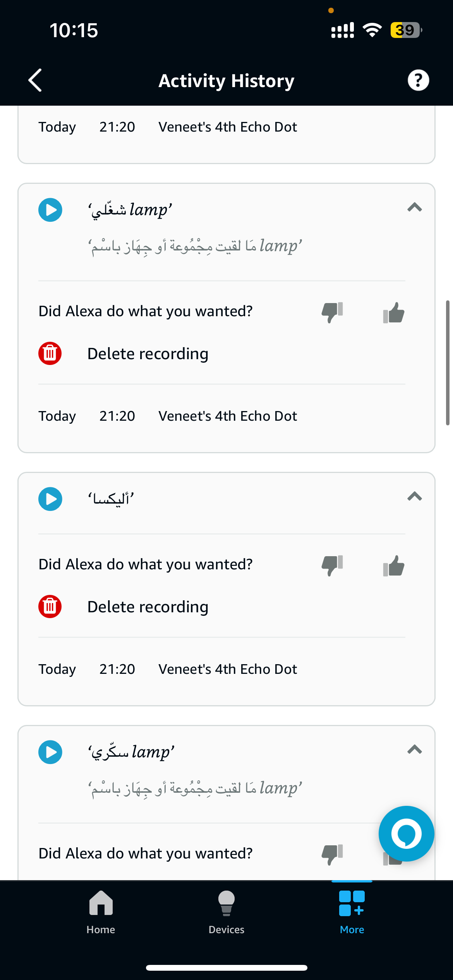
Task: Tap the red trash icon under 'أليكسا'
Action: pos(50,607)
